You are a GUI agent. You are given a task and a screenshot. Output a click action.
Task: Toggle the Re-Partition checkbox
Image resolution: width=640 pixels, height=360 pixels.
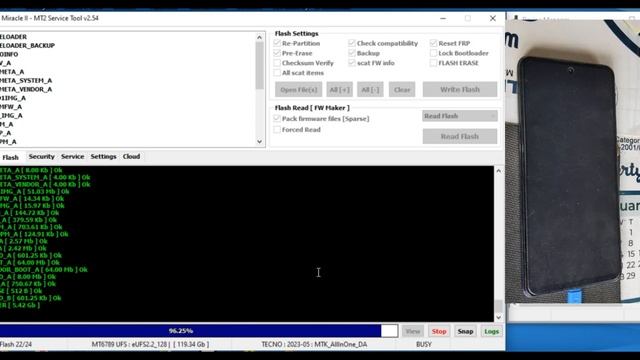pos(277,43)
